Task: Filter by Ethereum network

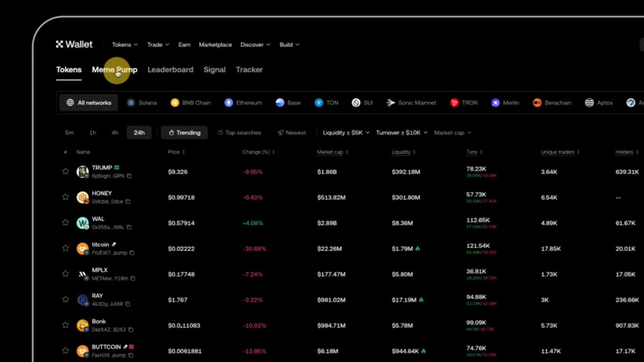Action: 243,102
